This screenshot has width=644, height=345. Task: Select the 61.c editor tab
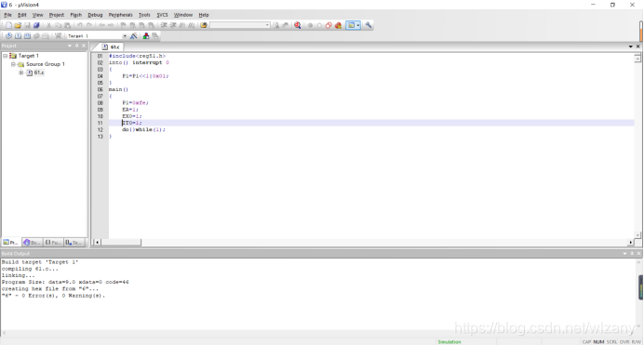click(111, 46)
